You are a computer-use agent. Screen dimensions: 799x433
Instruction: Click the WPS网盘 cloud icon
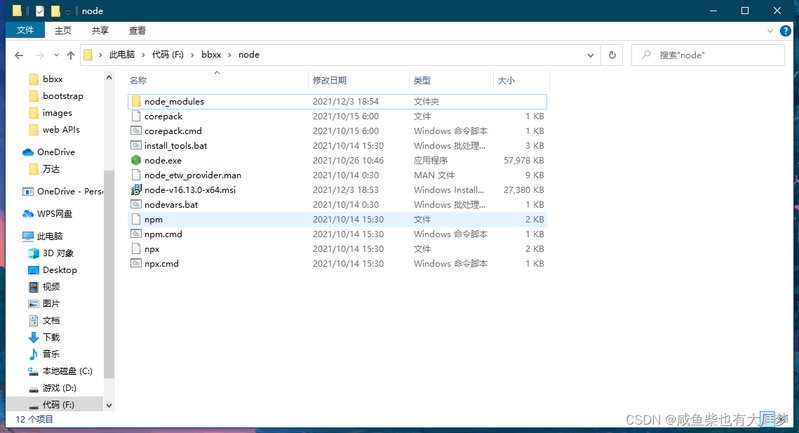[28, 214]
